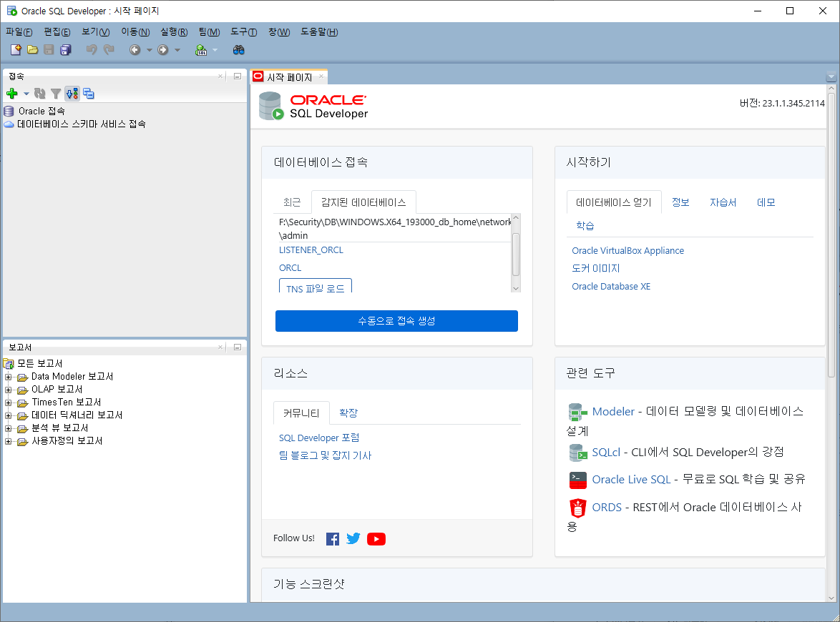
Task: Click the Open folder toolbar icon
Action: (x=33, y=50)
